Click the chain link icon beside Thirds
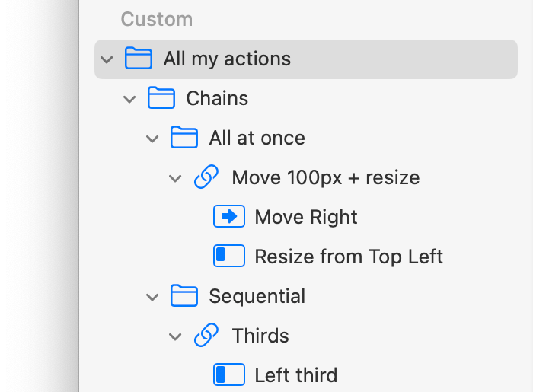Viewport: 533px width, 392px height. click(x=206, y=336)
